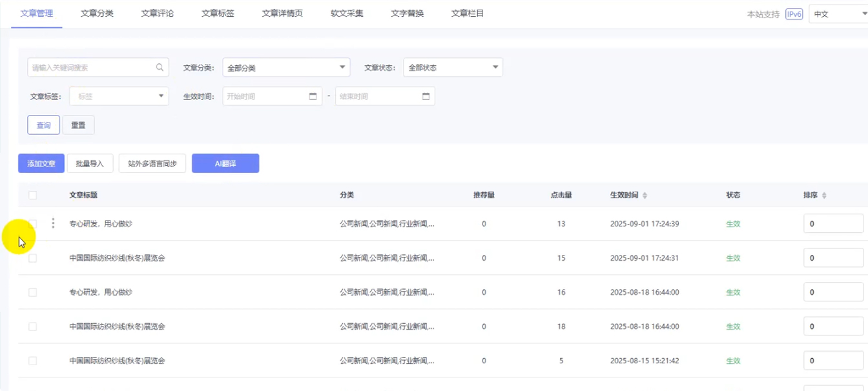Open the 中文 language selector
The height and width of the screenshot is (391, 868).
pos(838,14)
